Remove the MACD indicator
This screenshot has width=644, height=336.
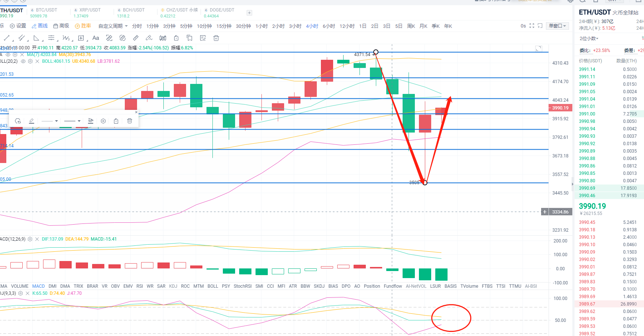coord(37,239)
